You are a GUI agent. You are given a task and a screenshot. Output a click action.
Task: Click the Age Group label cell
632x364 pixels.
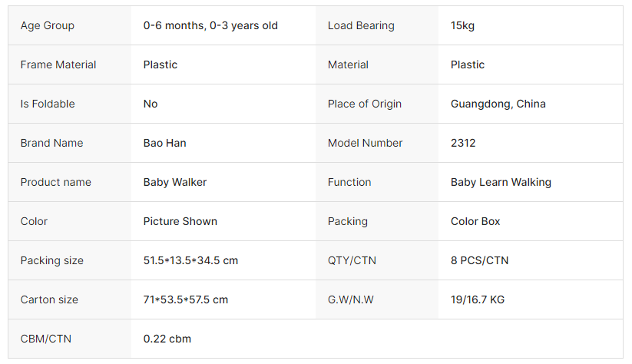(48, 25)
